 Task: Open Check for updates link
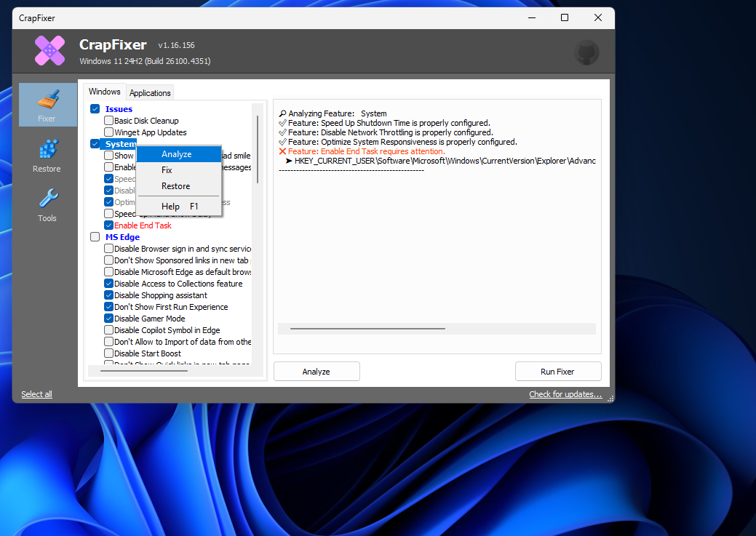pos(565,393)
